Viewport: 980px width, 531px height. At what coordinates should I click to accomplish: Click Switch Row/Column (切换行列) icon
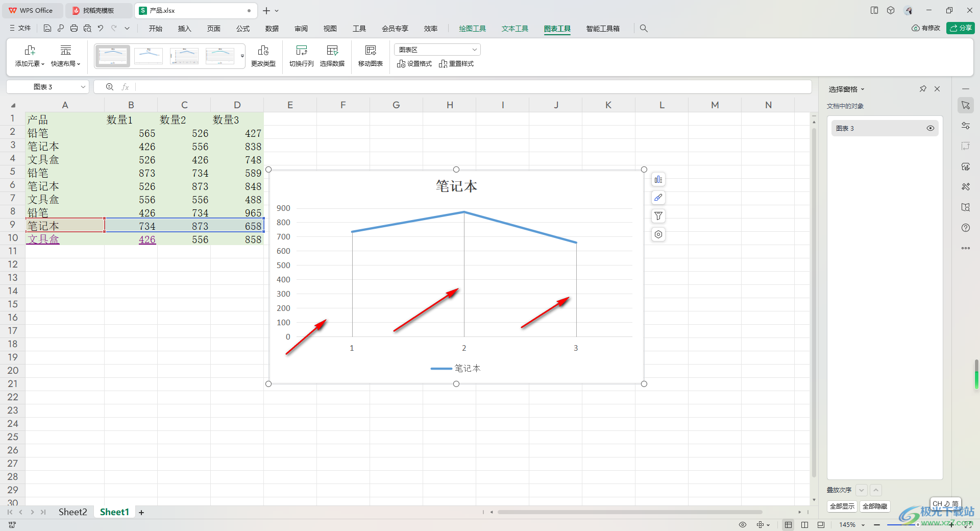[302, 50]
